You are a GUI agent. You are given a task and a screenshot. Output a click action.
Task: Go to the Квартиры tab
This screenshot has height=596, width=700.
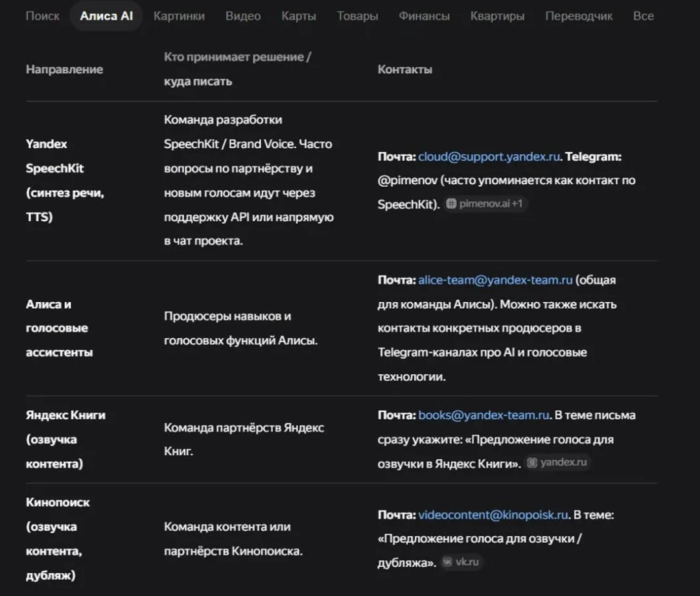[497, 16]
